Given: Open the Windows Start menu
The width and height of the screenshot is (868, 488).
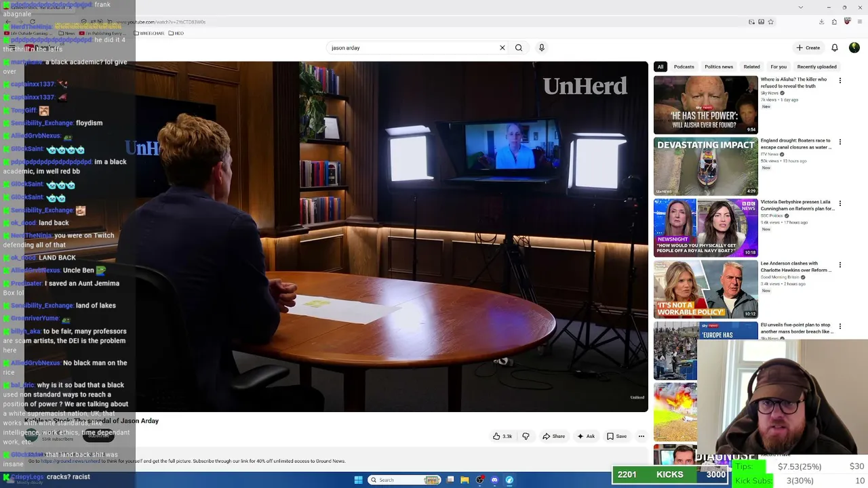Looking at the screenshot, I should pos(359,480).
